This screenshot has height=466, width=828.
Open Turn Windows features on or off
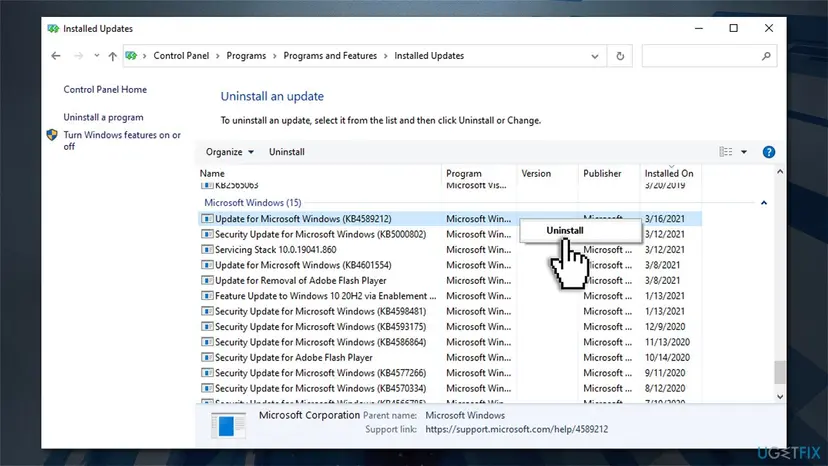tap(122, 141)
